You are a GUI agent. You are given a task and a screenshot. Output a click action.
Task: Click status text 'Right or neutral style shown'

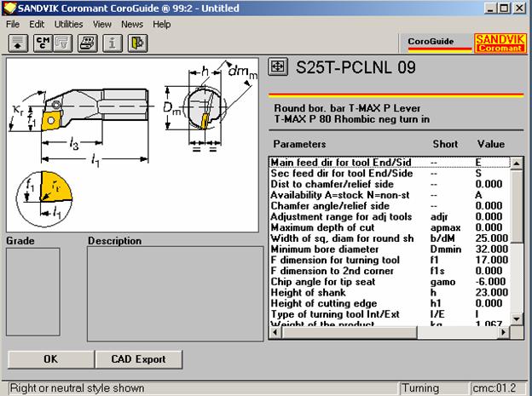(x=78, y=387)
